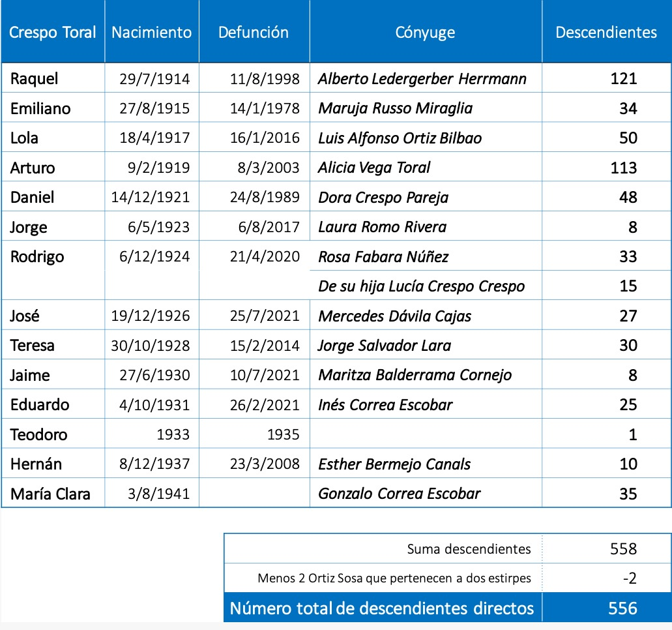Click the Crespo Toral column header
This screenshot has width=672, height=630.
coord(53,32)
